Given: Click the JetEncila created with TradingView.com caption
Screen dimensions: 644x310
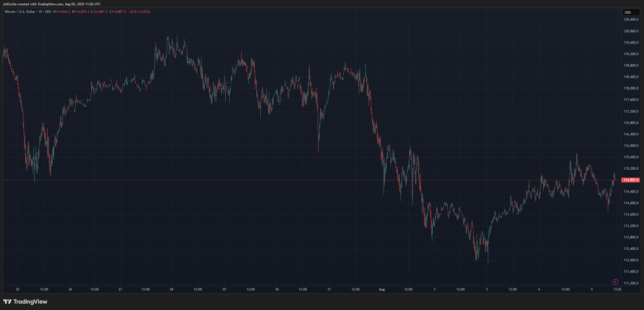Looking at the screenshot, I should tap(52, 4).
